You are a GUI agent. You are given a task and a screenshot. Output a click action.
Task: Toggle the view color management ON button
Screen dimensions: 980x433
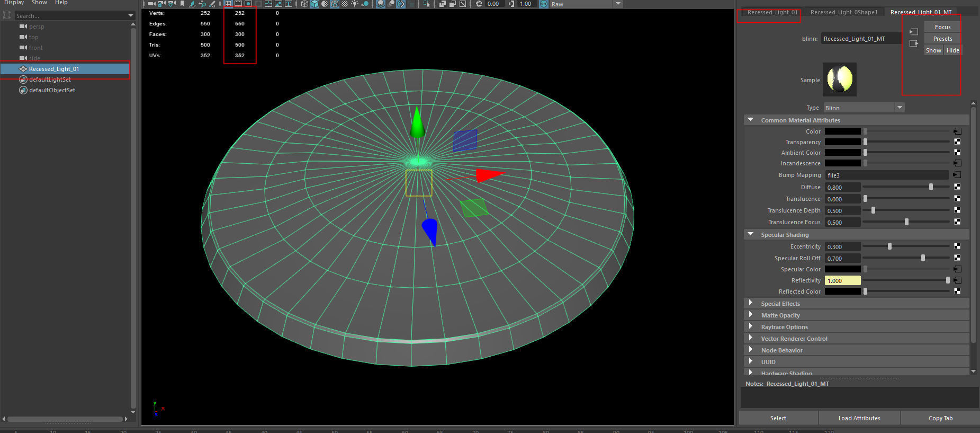tap(544, 4)
